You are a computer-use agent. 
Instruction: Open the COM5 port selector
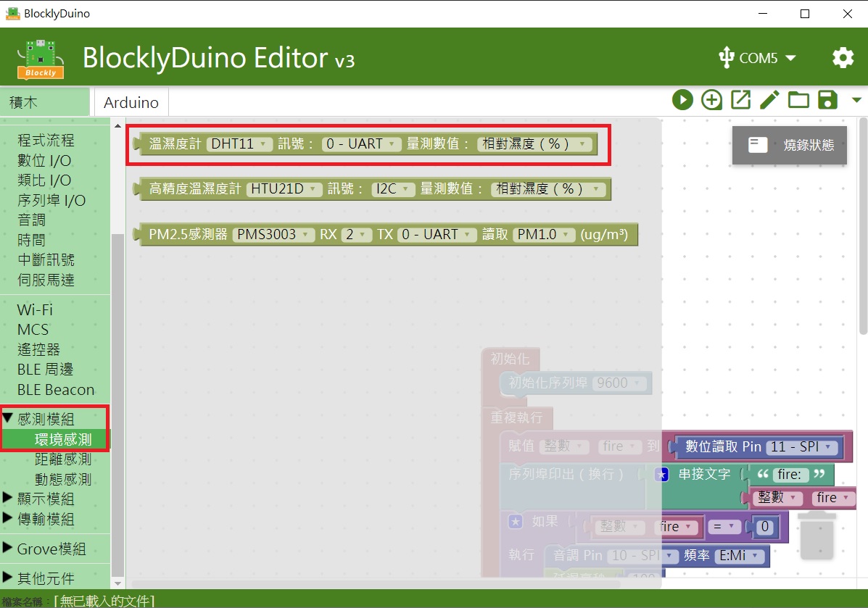tap(757, 57)
